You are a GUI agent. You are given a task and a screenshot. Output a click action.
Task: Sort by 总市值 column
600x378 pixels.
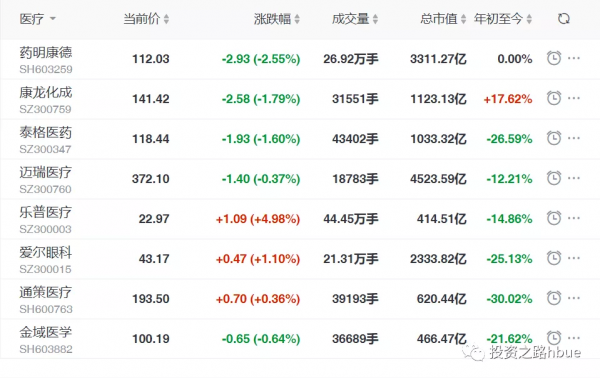click(x=443, y=19)
